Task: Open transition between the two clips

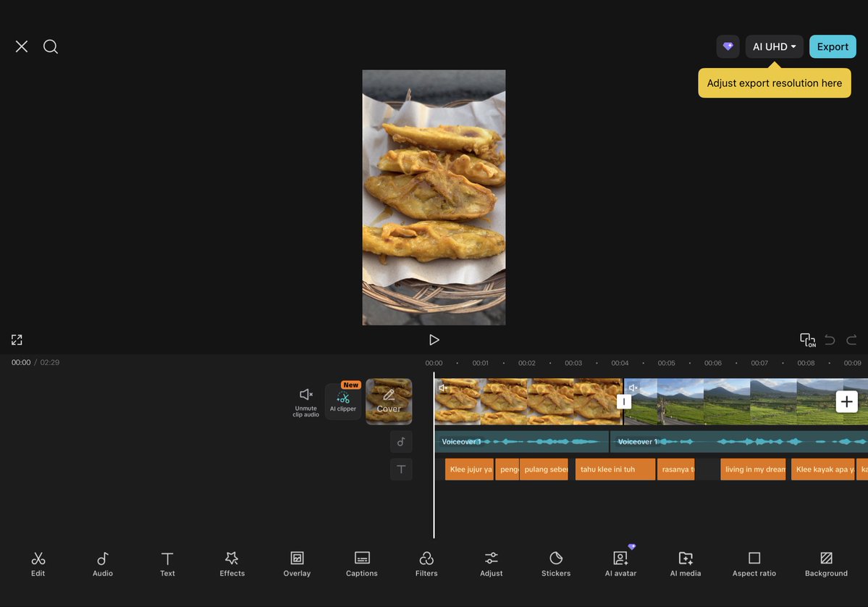Action: (x=623, y=401)
